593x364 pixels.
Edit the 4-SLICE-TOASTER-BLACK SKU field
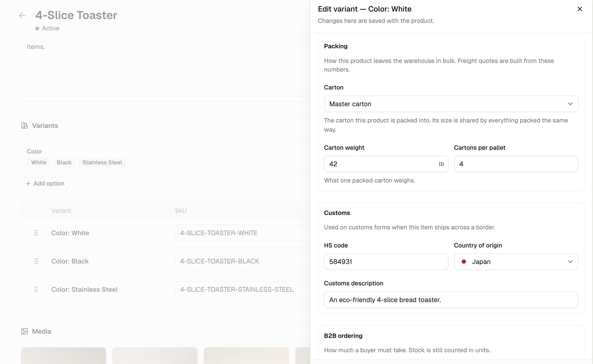coord(243,261)
